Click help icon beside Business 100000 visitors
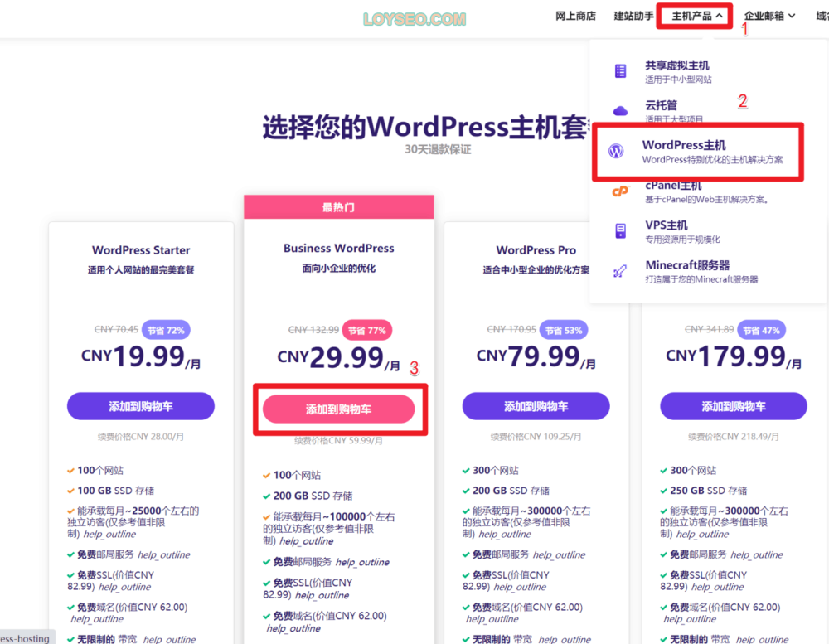 point(307,541)
